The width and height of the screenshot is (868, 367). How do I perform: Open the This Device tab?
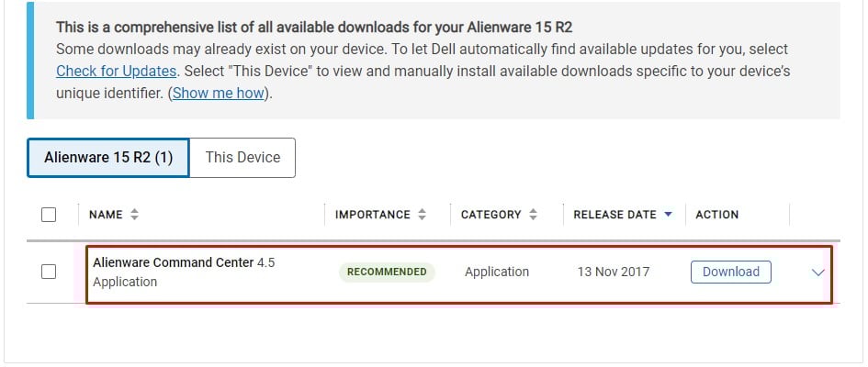click(242, 158)
